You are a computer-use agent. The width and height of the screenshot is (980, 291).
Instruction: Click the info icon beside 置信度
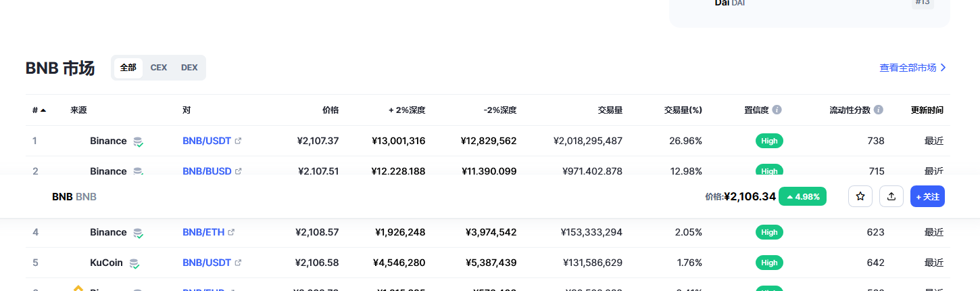click(x=777, y=110)
